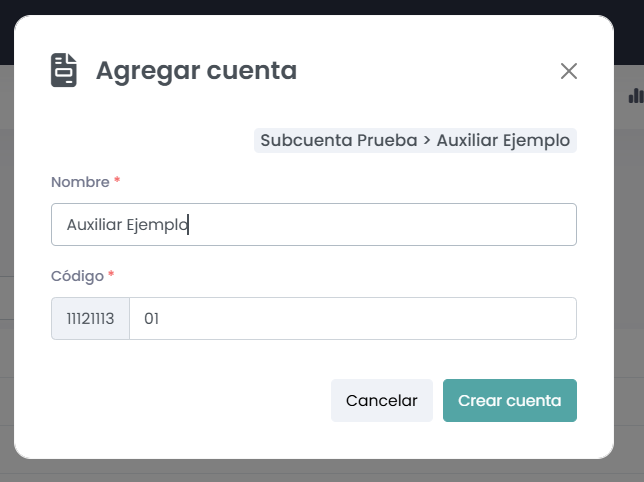The width and height of the screenshot is (644, 482).
Task: Close the Agregar cuenta dialog with X
Action: [x=569, y=71]
